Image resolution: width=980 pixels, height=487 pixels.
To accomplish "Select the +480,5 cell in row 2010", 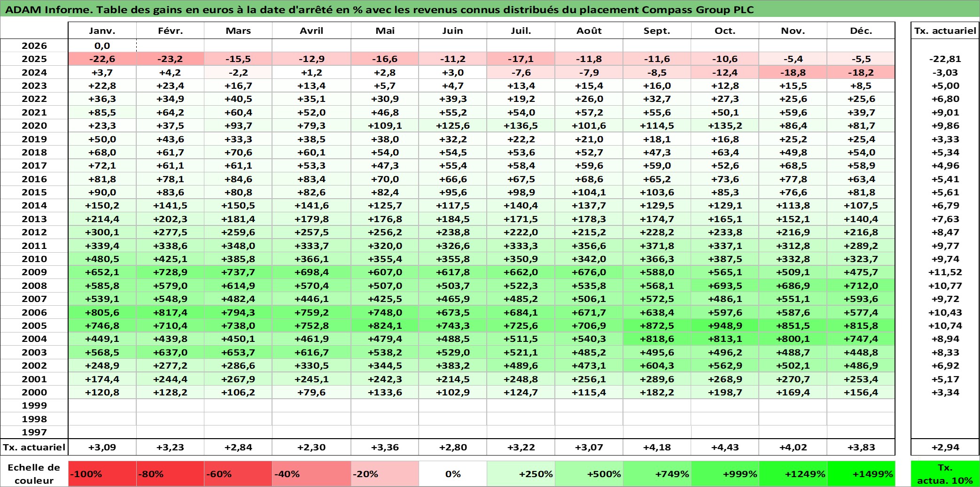I will (102, 259).
